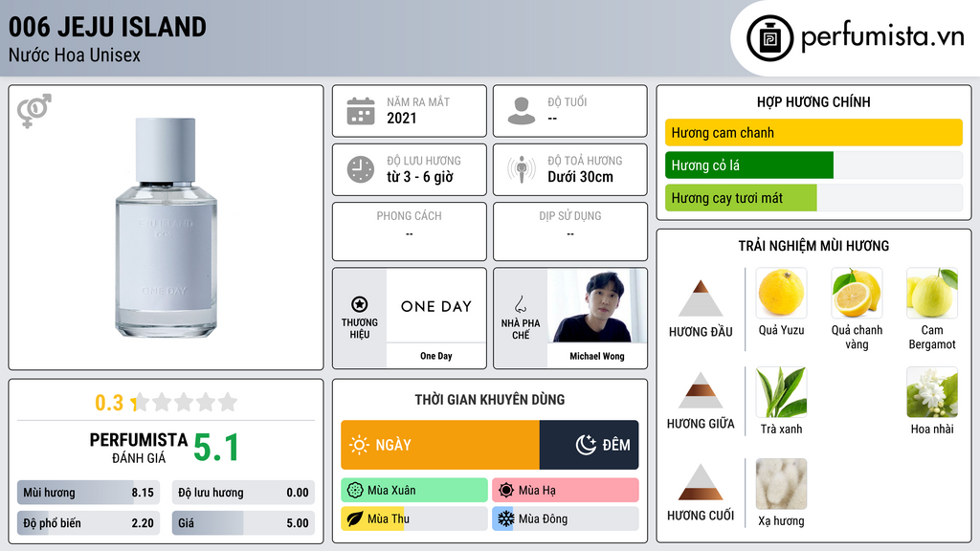The width and height of the screenshot is (980, 551).
Task: Click Michael Wong perfumer photo
Action: (x=597, y=305)
